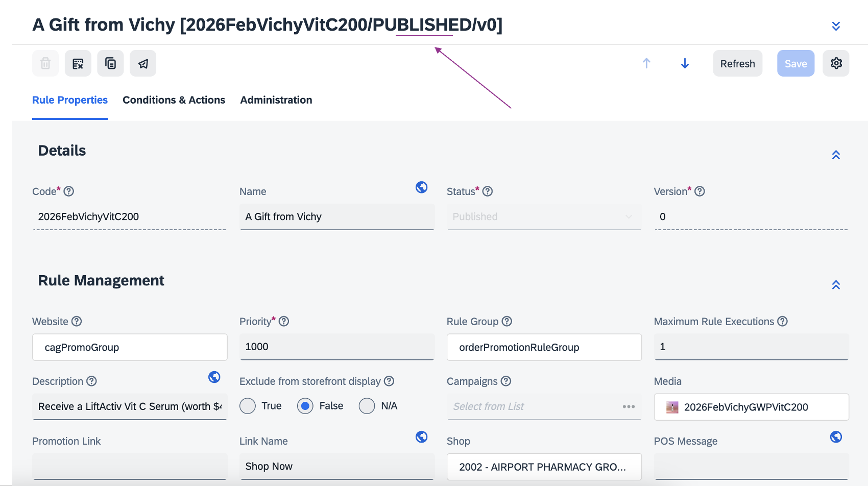Viewport: 868px width, 486px height.
Task: Collapse the Details section
Action: (x=836, y=155)
